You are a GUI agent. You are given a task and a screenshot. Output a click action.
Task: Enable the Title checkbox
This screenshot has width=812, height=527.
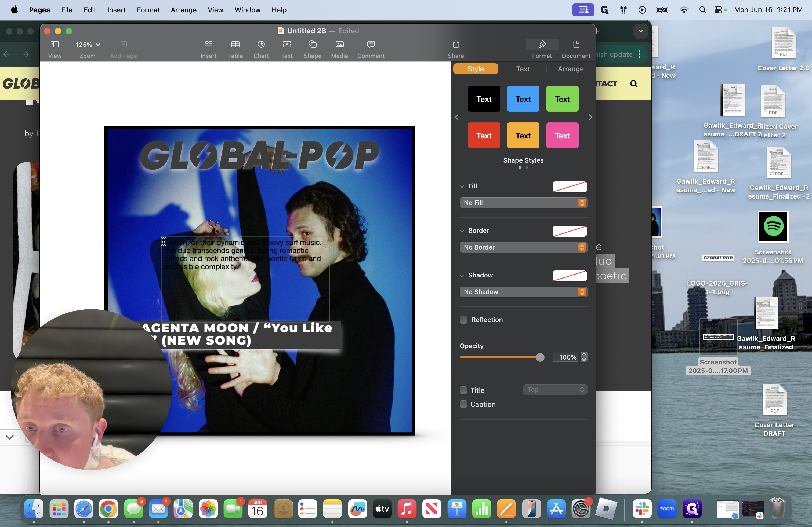point(463,390)
